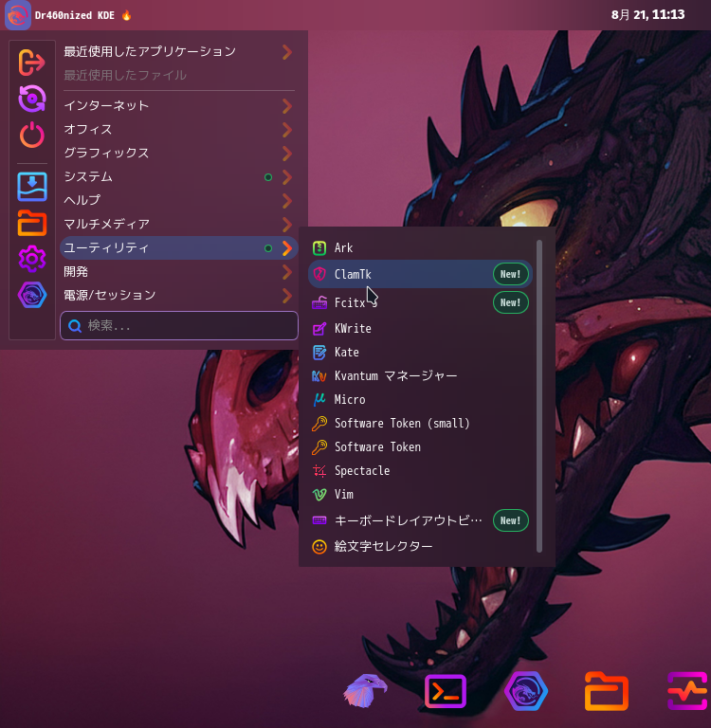Select the ヘルプ menu category
The width and height of the screenshot is (711, 728).
[x=179, y=201]
